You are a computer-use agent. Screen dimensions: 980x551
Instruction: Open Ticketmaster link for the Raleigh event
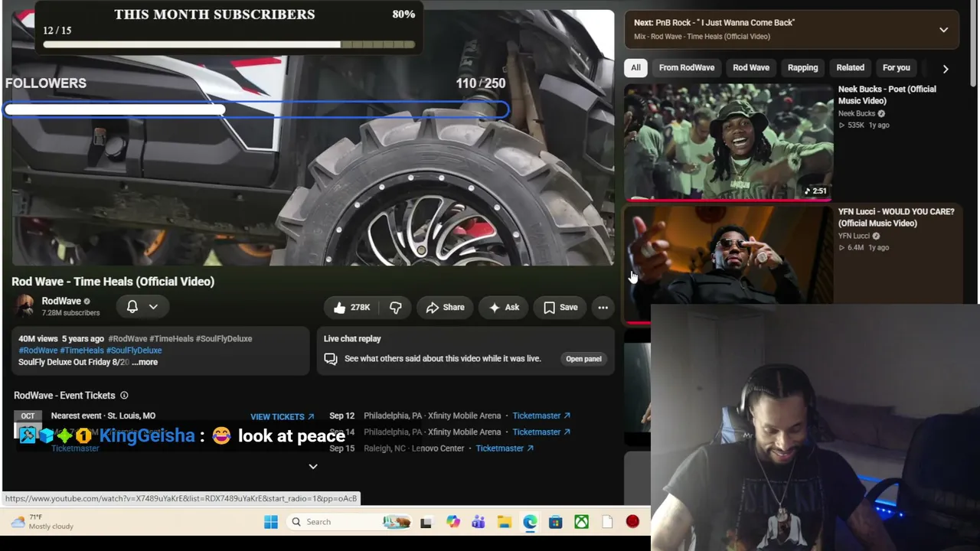(505, 448)
